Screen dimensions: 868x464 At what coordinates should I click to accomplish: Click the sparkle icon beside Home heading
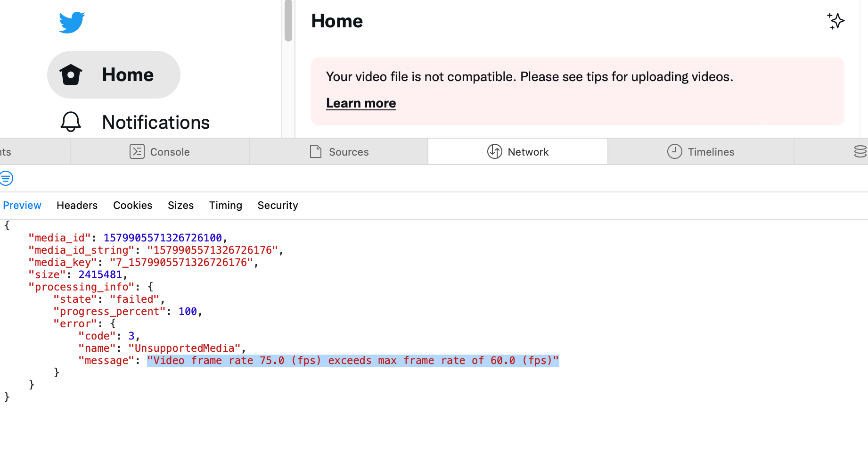[835, 21]
